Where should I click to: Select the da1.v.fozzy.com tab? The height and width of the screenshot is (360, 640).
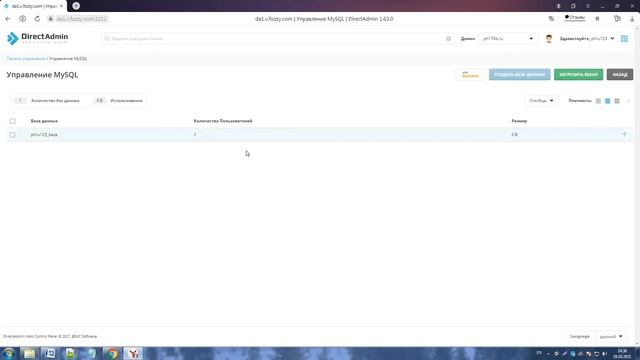tap(33, 6)
